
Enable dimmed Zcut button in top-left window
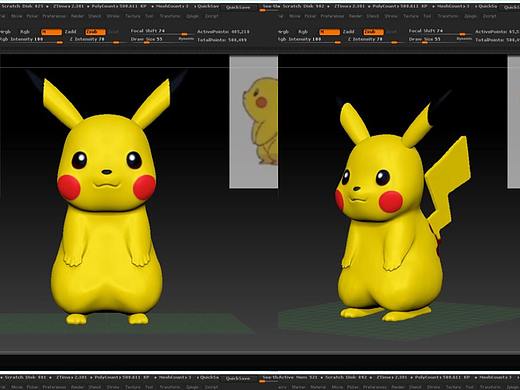click(x=114, y=32)
